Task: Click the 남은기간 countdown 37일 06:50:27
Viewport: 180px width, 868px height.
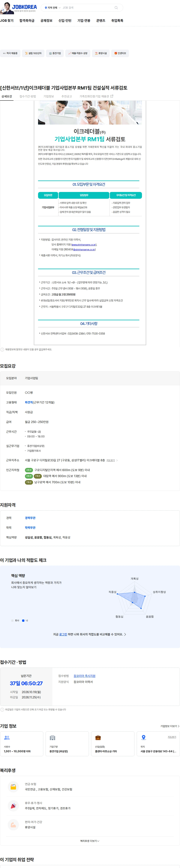Action: point(26,683)
